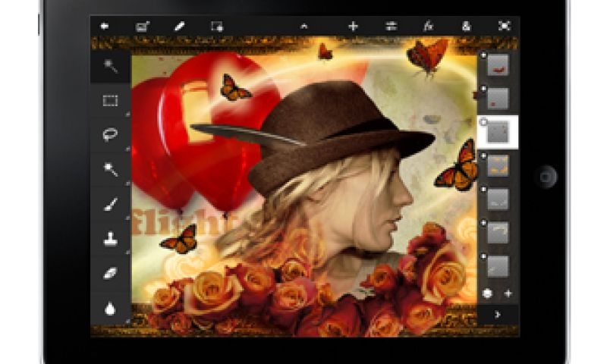This screenshot has width=607, height=364.
Task: Toggle visibility of the top layer with red marks
Action: coord(483,55)
